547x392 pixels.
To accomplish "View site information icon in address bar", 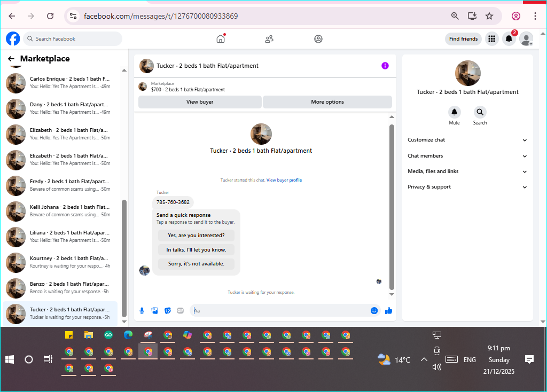I will click(73, 16).
